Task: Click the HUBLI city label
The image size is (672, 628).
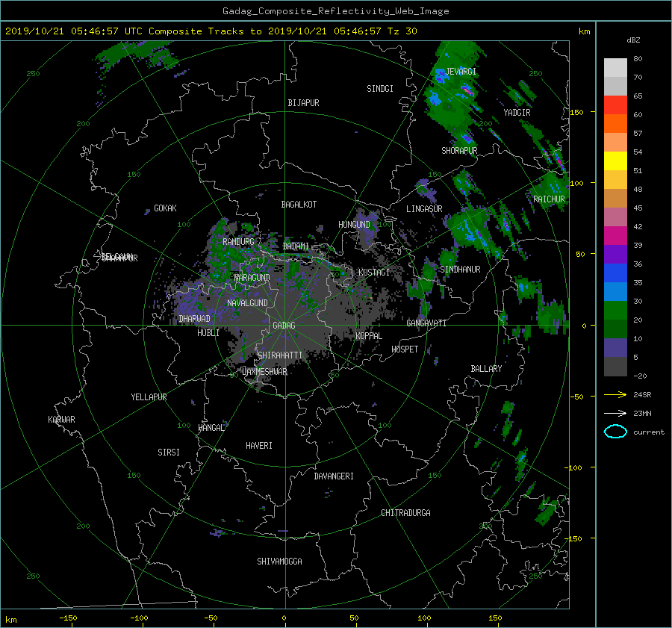Action: pyautogui.click(x=208, y=333)
